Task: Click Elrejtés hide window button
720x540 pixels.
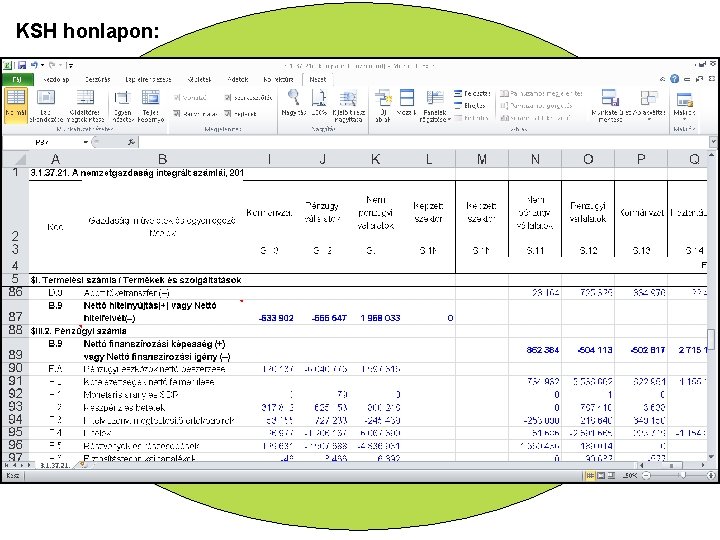Action: click(x=470, y=106)
